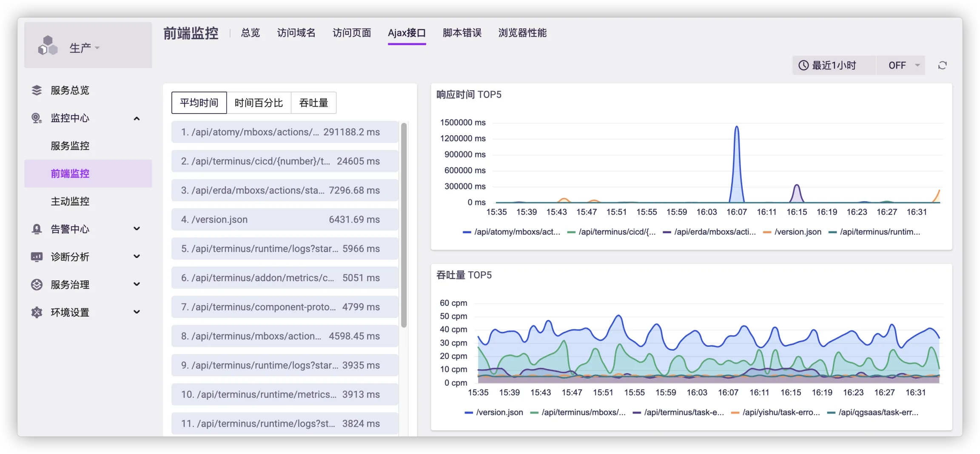Toggle /version.json legend in 响应时间 TOP5 chart

click(x=792, y=232)
